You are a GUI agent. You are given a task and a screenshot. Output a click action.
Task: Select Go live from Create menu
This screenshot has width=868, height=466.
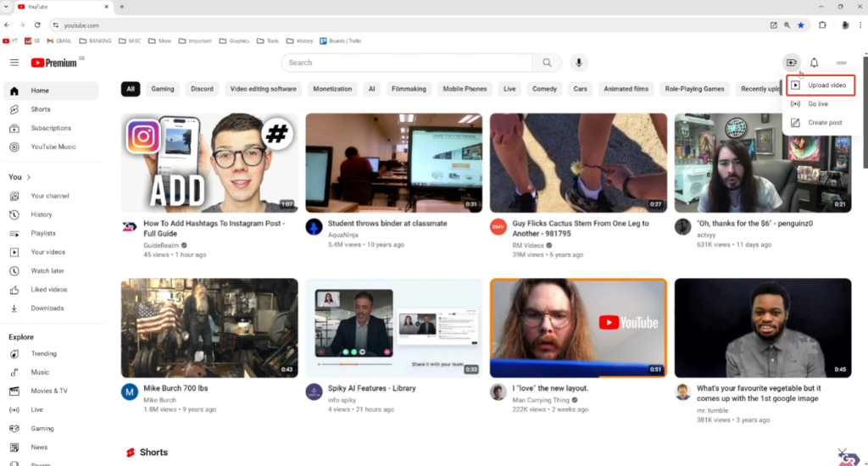[821, 104]
